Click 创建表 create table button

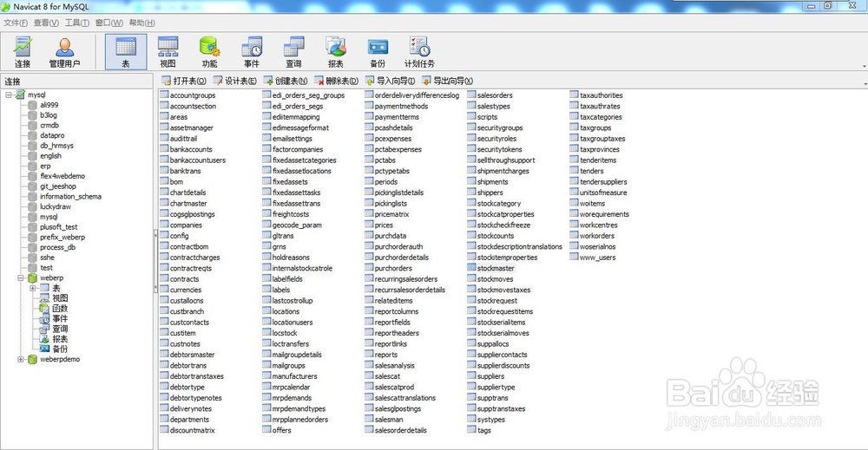click(x=285, y=81)
